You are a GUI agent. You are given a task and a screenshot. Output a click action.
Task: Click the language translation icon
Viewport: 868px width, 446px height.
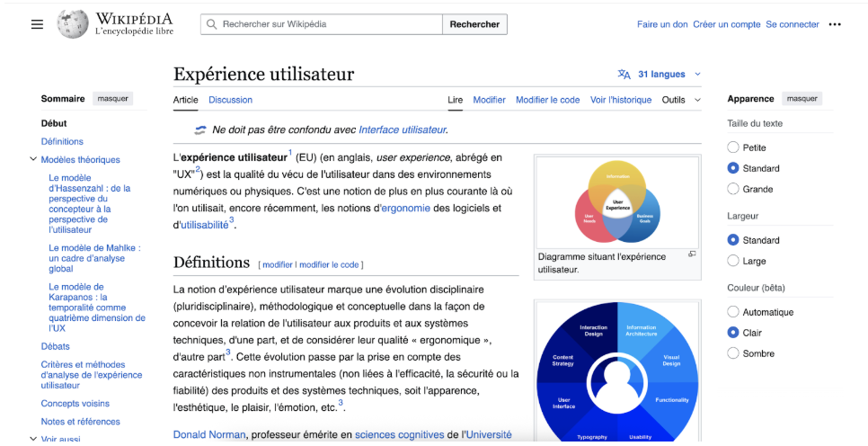[624, 75]
